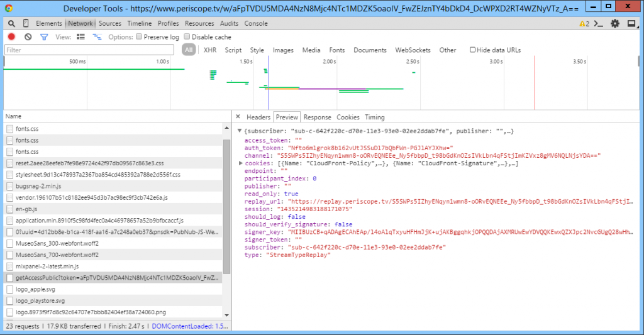Collapse the root subscriber JSON object
The height and width of the screenshot is (335, 644).
coord(240,131)
